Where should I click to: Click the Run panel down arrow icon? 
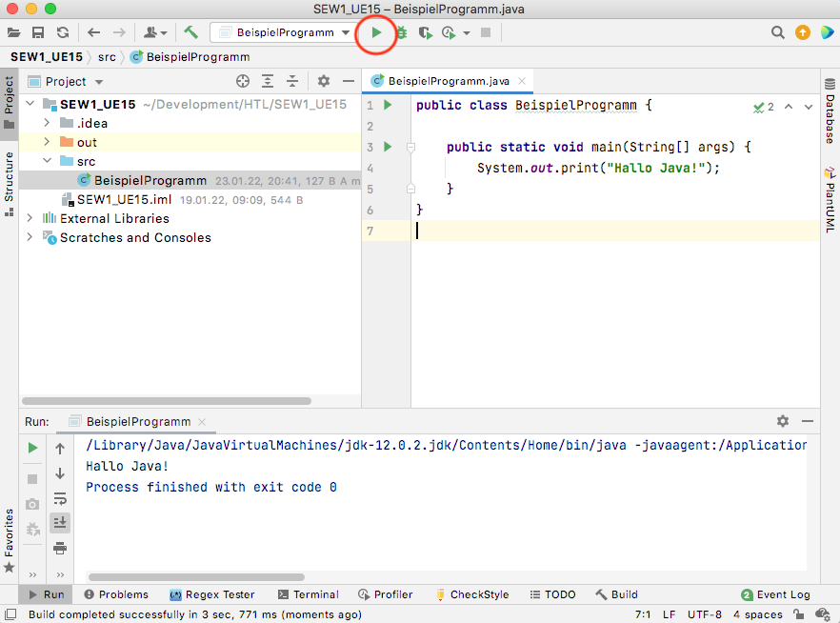coord(60,473)
